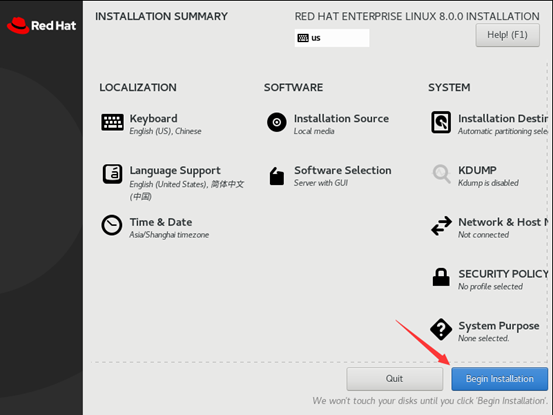Open the Network & Host Name title
The height and width of the screenshot is (415, 553).
pos(503,222)
